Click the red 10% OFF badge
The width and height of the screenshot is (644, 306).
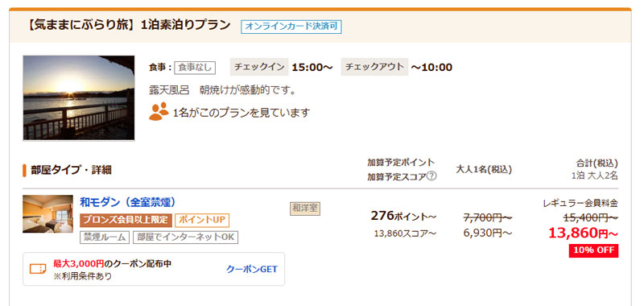pos(593,250)
